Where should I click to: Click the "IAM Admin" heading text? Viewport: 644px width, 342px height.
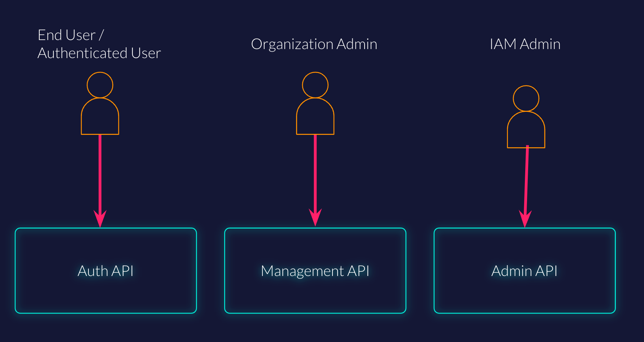[525, 44]
